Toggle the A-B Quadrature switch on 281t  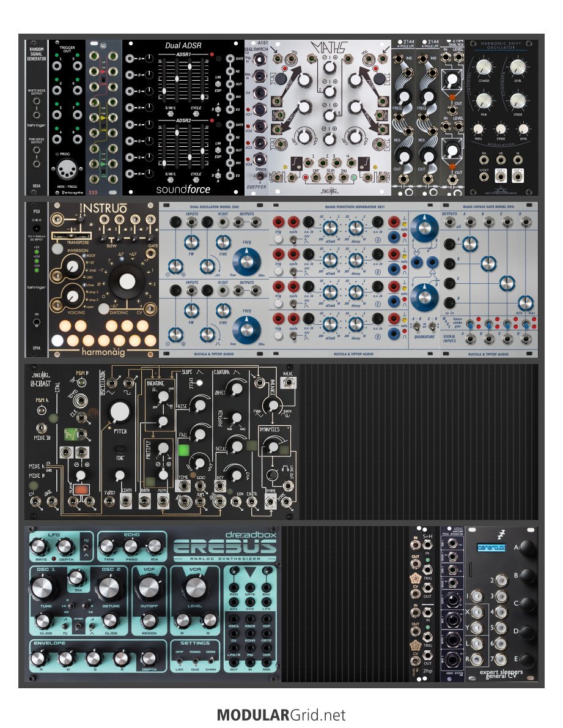point(418,325)
